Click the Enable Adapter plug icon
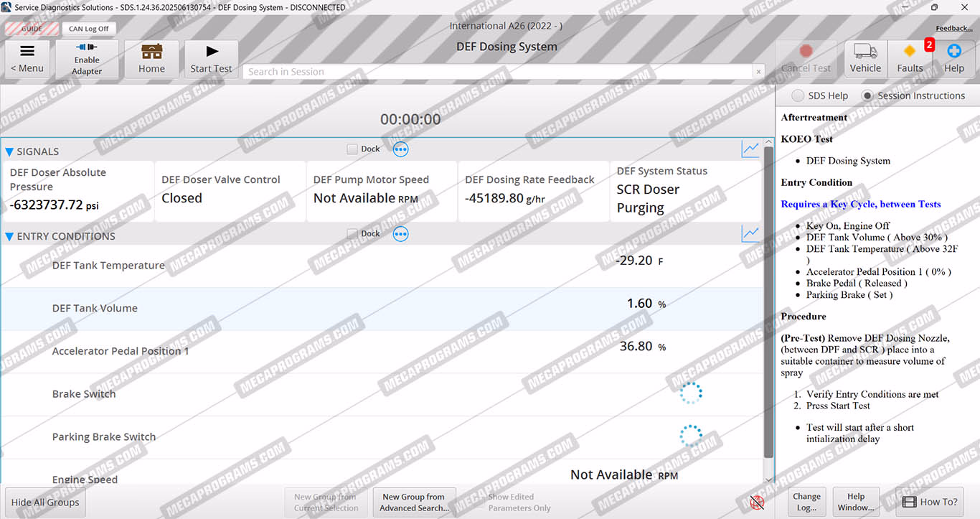Viewport: 980px width, 519px height. coord(87,47)
